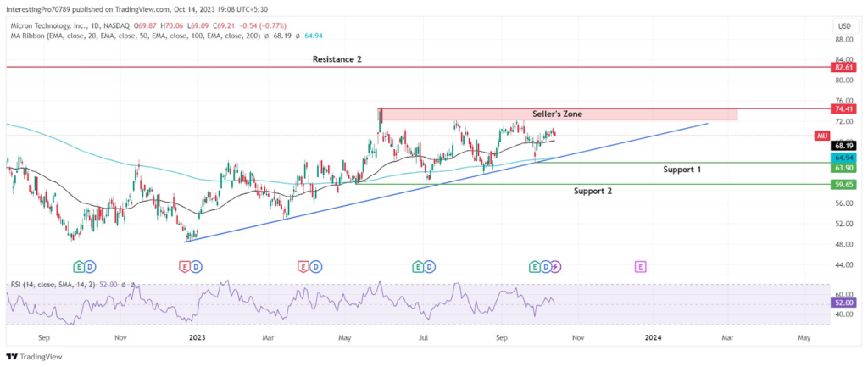The width and height of the screenshot is (868, 367).
Task: Open the red earnings marker near April
Action: point(303,267)
